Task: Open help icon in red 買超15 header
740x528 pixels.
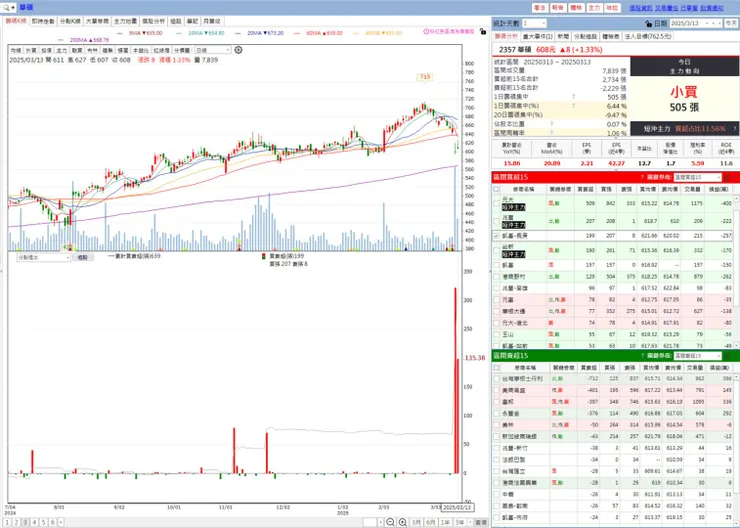Action: (x=642, y=177)
